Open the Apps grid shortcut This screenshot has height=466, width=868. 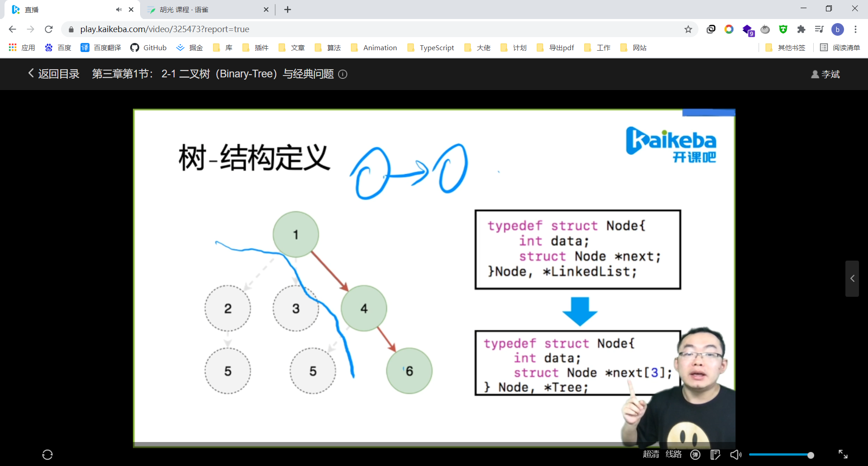pyautogui.click(x=22, y=48)
